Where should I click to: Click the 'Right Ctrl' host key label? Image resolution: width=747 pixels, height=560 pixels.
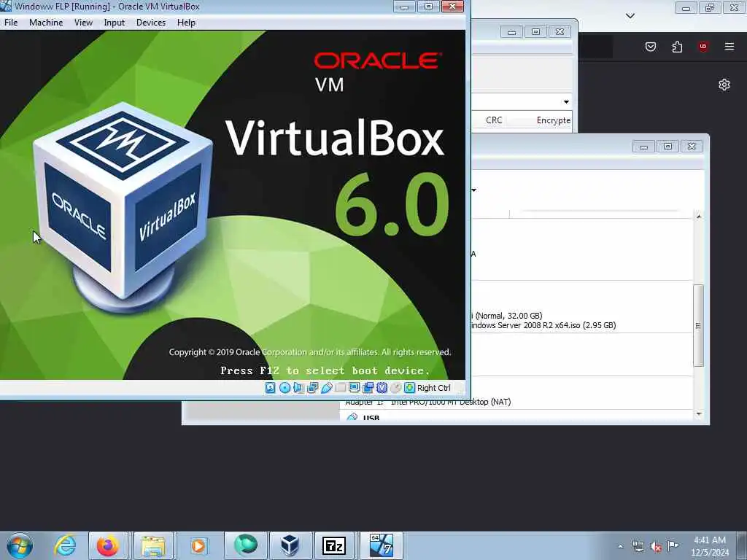point(433,388)
